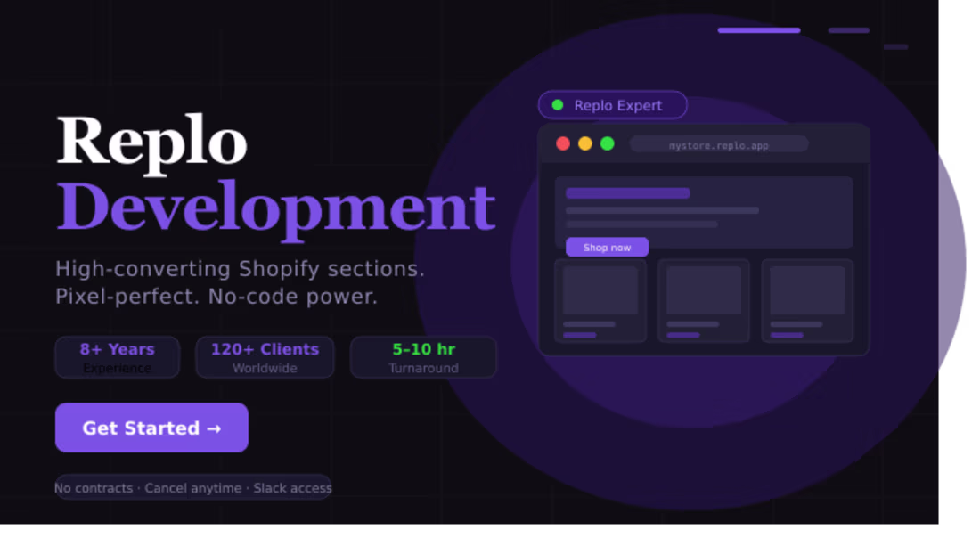
Task: Open the 5-10 hr Turnaround stat card
Action: click(423, 357)
